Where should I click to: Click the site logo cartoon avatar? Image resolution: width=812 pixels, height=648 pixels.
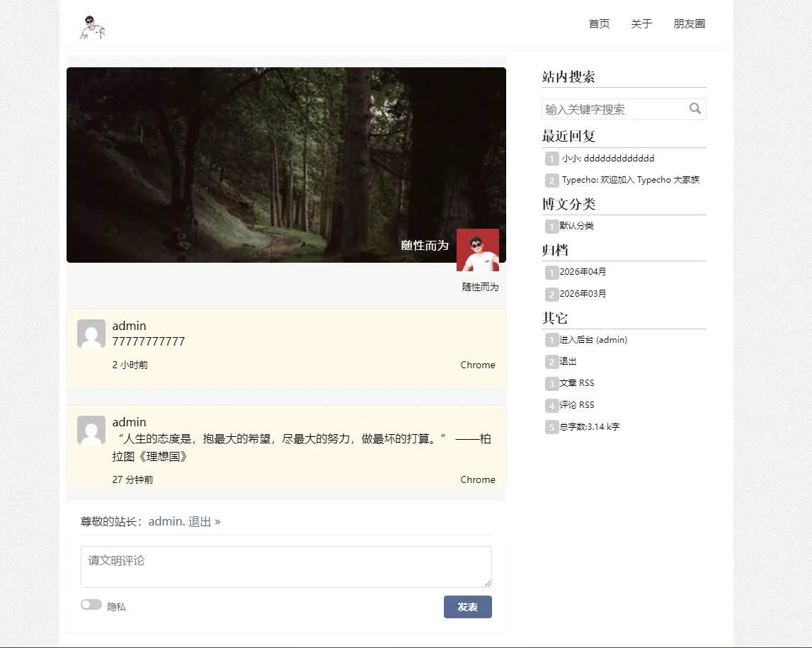[92, 28]
